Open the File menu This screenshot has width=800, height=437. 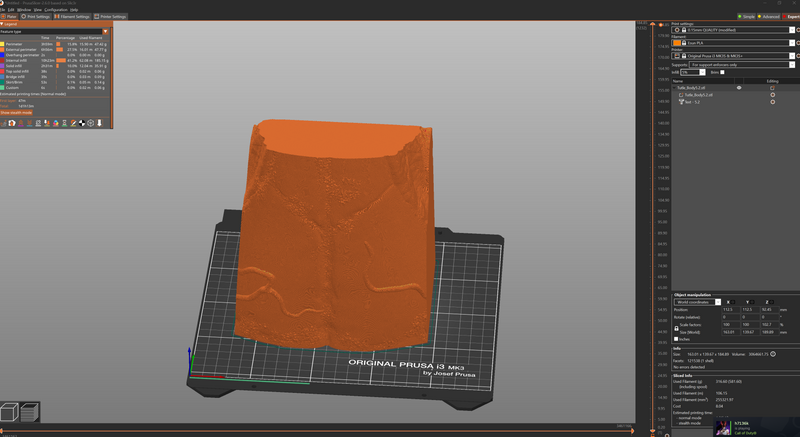click(2, 10)
